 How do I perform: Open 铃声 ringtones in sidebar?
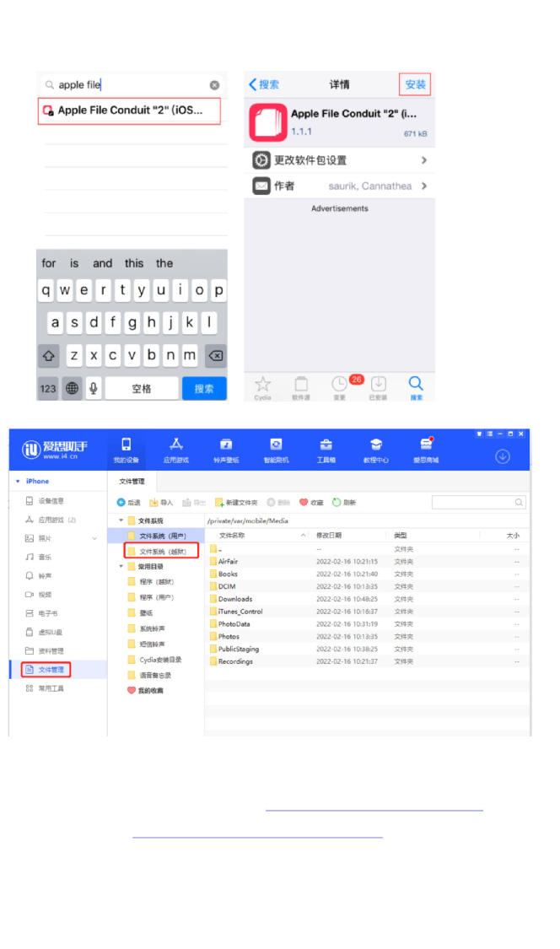point(39,576)
